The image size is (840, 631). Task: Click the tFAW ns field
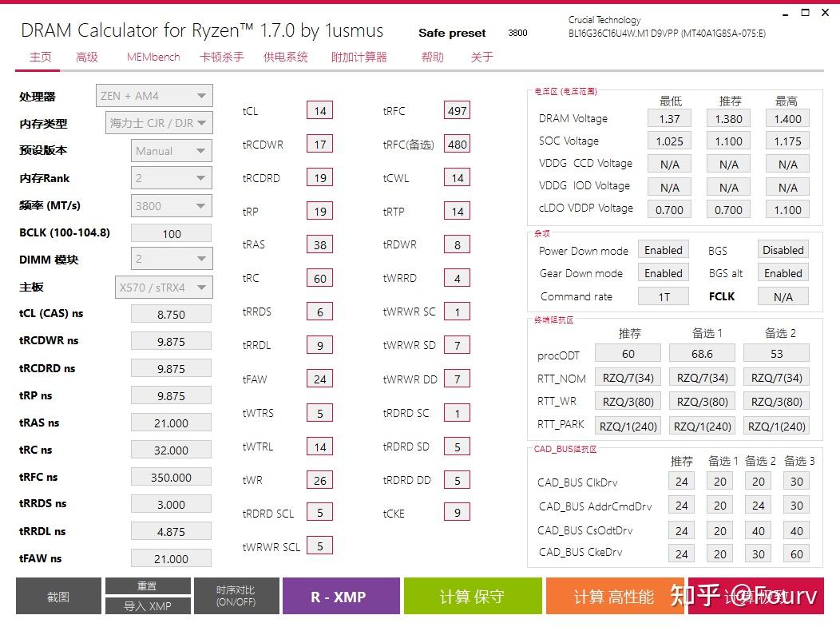[x=172, y=558]
